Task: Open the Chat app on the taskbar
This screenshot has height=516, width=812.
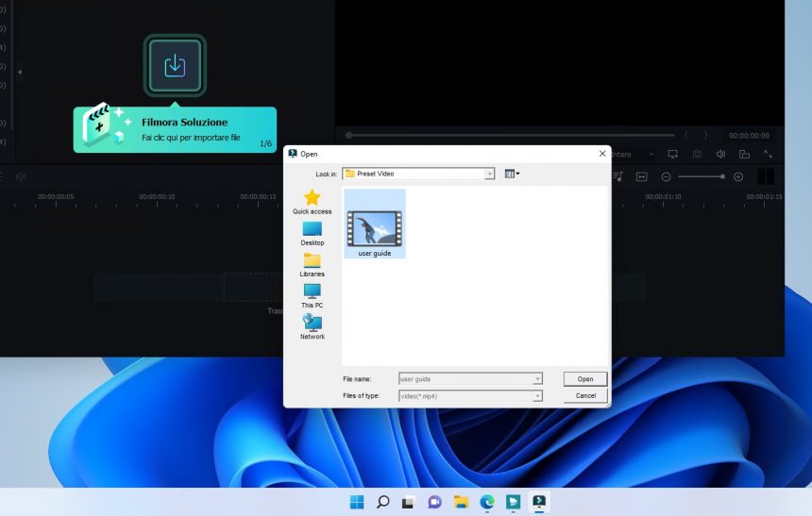Action: click(434, 502)
